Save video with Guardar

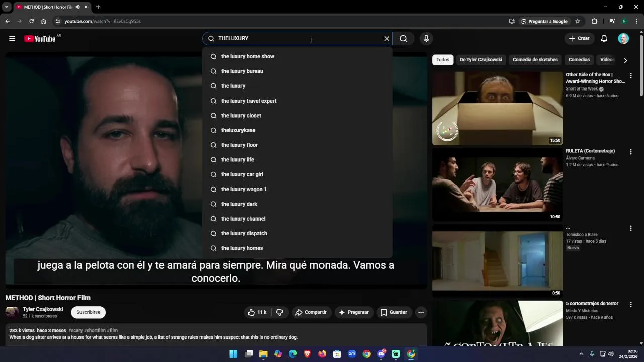[x=393, y=312]
